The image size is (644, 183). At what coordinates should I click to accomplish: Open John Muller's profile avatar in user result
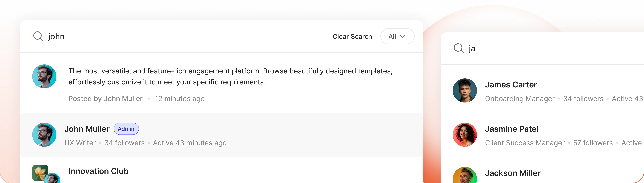pyautogui.click(x=44, y=135)
